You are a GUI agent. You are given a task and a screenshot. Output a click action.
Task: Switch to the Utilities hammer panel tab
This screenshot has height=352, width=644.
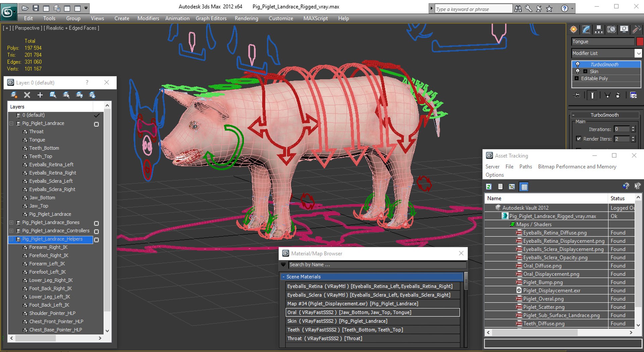point(636,30)
